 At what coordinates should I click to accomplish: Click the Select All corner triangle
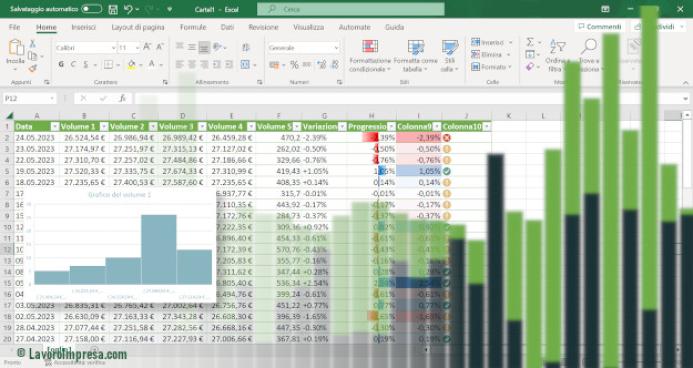[9, 116]
